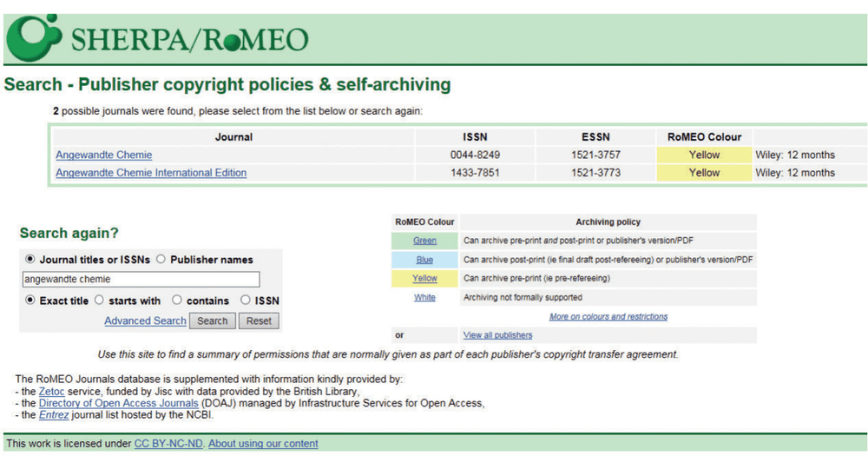Select the Exact title radio option

tap(30, 300)
